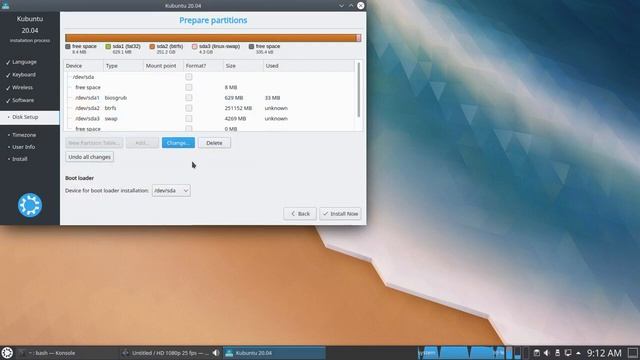Image resolution: width=640 pixels, height=360 pixels.
Task: Toggle the format checkbox for /dev/sda
Action: [x=189, y=77]
